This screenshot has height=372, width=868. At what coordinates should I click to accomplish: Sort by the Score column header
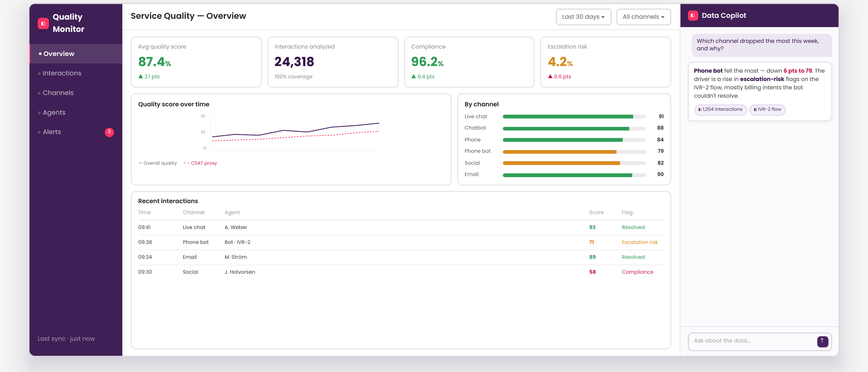[596, 212]
